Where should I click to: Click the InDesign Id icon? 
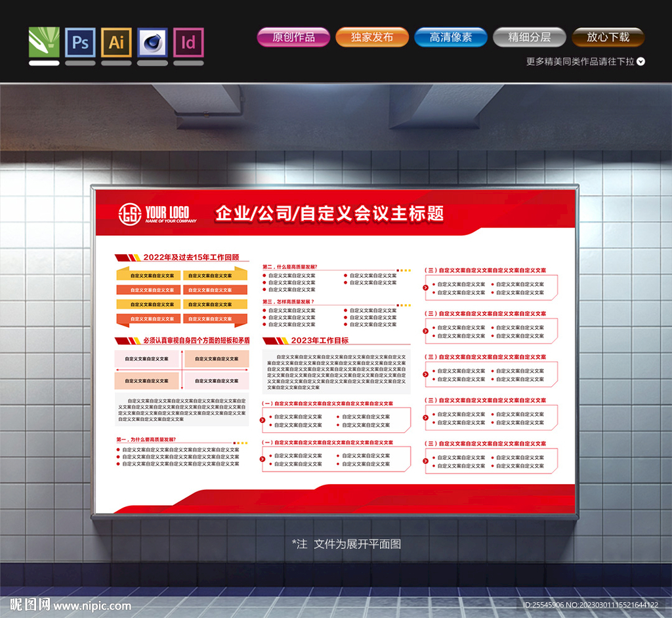[x=188, y=42]
